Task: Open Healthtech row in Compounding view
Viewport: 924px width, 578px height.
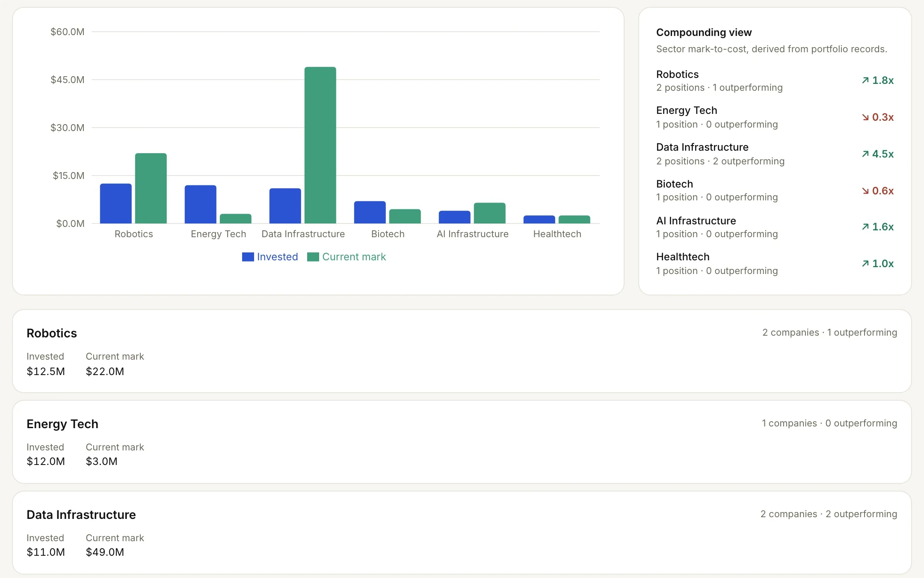Action: pos(775,264)
